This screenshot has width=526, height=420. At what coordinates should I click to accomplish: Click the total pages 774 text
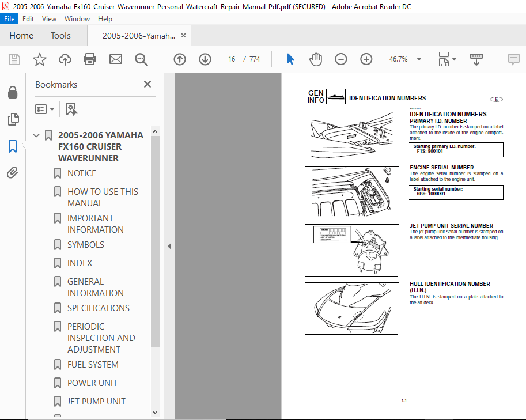tap(255, 59)
